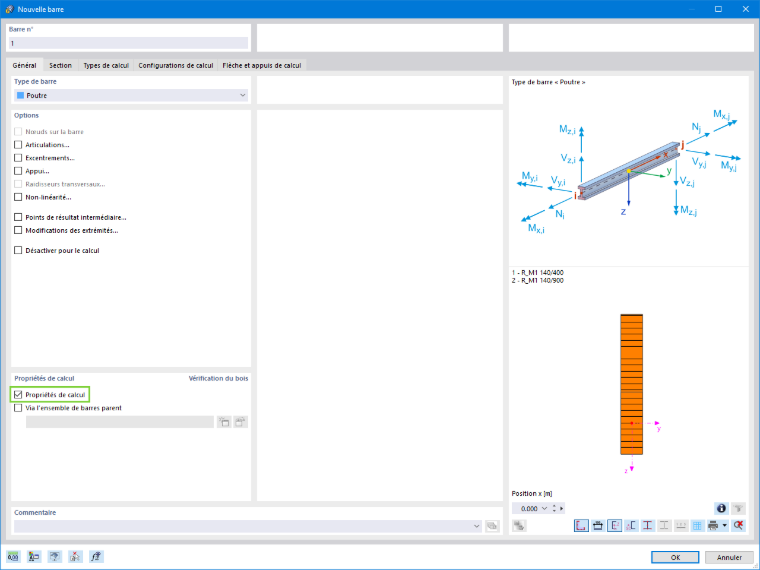Image resolution: width=760 pixels, height=570 pixels.
Task: Switch to the Général tab
Action: click(x=24, y=65)
